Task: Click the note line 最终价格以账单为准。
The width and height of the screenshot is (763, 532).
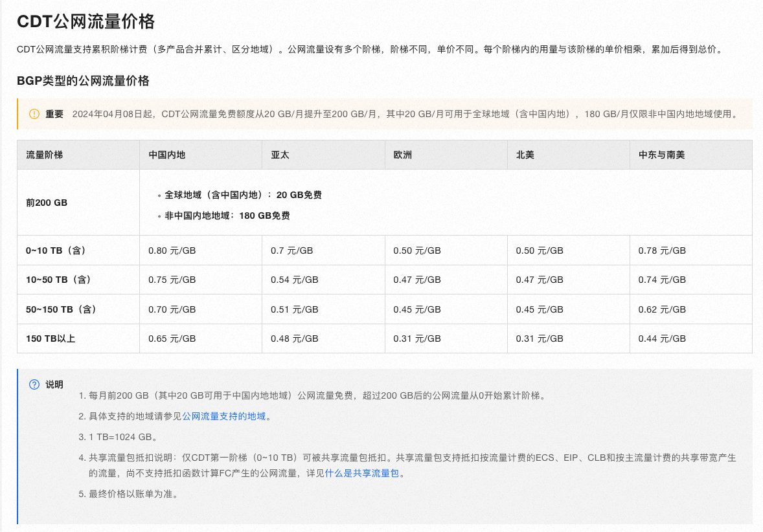Action: 129,494
